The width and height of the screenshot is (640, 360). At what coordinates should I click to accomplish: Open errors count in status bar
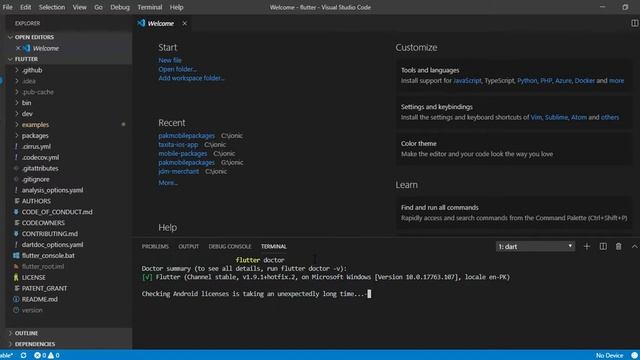[40, 356]
